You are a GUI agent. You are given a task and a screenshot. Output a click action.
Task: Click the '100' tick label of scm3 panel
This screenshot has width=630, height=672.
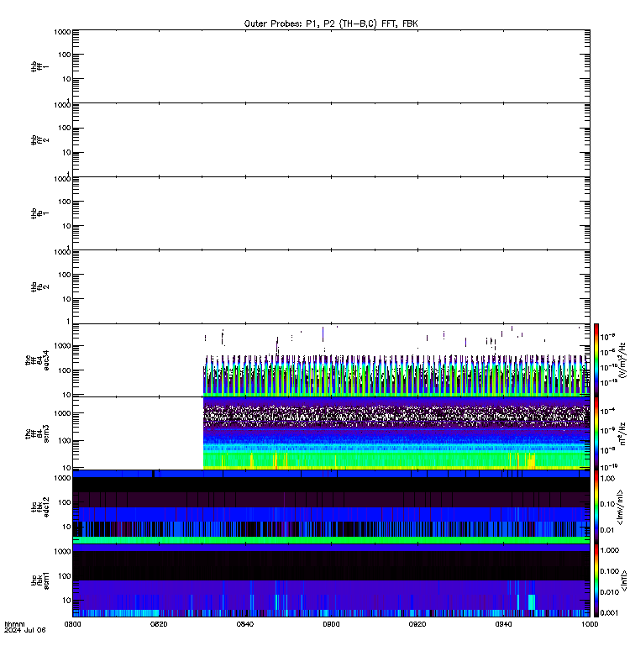click(x=65, y=440)
